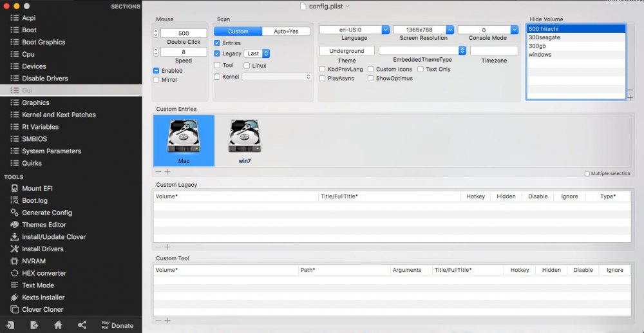Screen dimensions: 644x333
Task: Uncheck the Entries scan checkbox
Action: (x=217, y=43)
